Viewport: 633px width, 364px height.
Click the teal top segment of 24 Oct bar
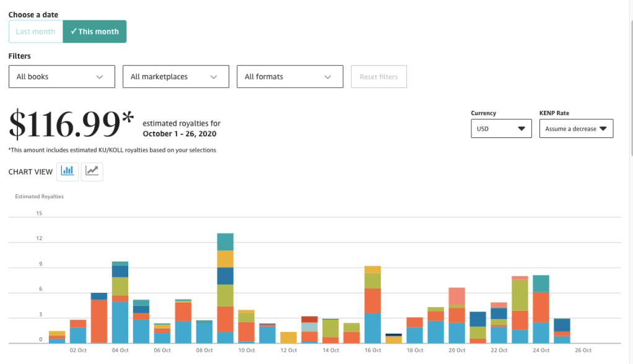pyautogui.click(x=541, y=284)
